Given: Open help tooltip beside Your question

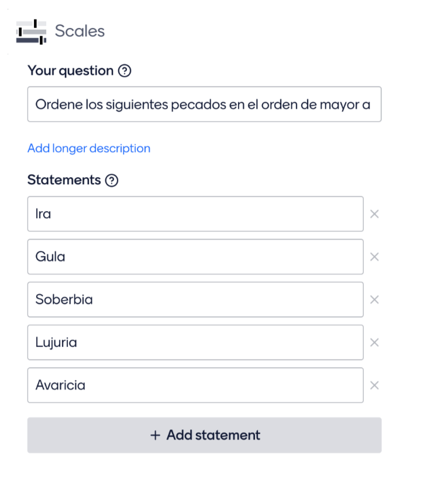Looking at the screenshot, I should (x=125, y=71).
